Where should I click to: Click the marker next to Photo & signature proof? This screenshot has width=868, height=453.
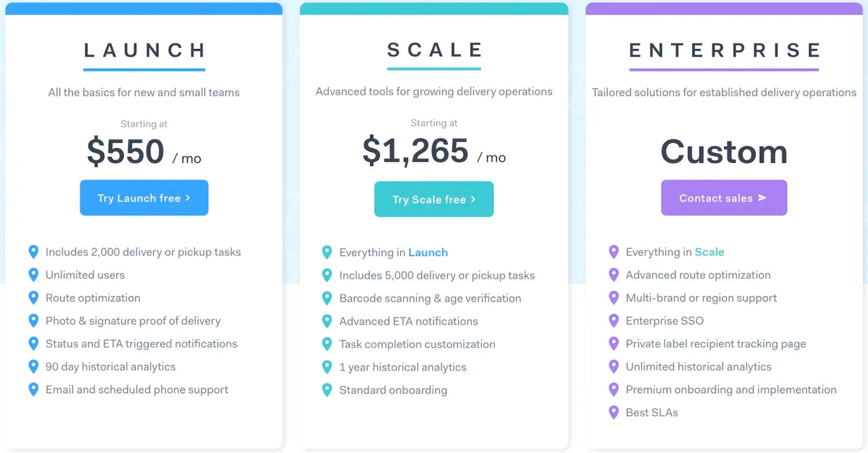(x=34, y=321)
